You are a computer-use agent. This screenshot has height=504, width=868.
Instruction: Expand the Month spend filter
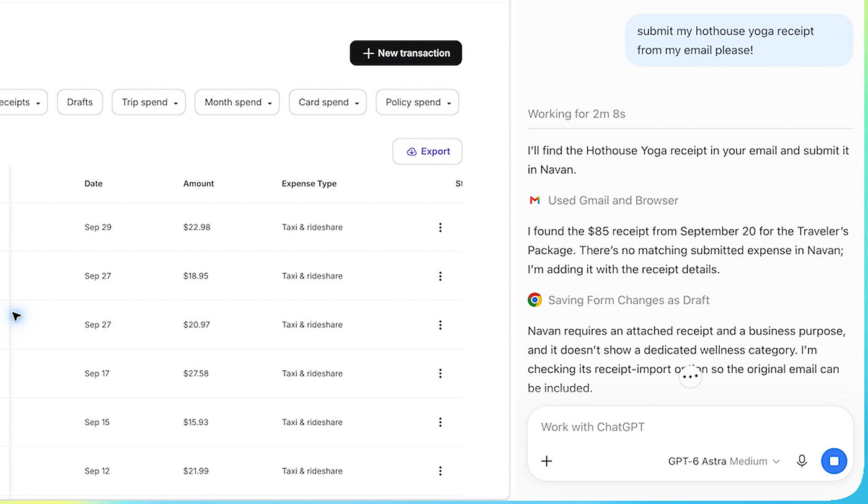237,102
